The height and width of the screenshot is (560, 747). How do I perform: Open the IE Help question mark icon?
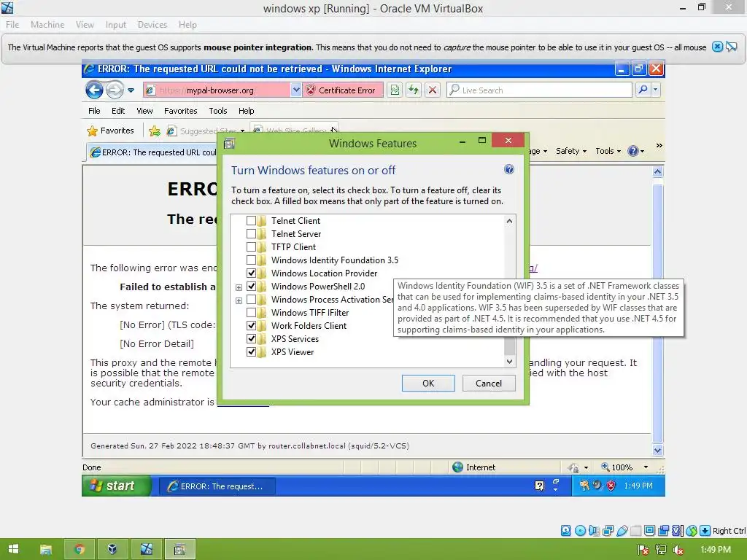click(632, 151)
